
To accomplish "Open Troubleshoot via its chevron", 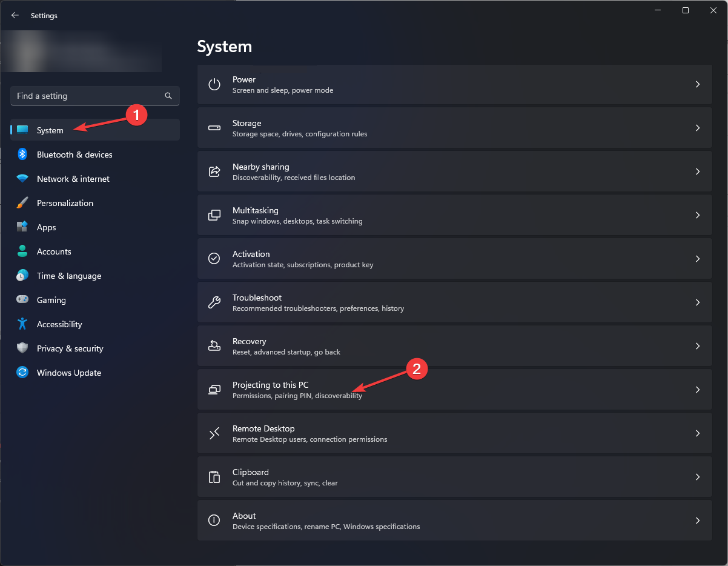I will coord(698,302).
